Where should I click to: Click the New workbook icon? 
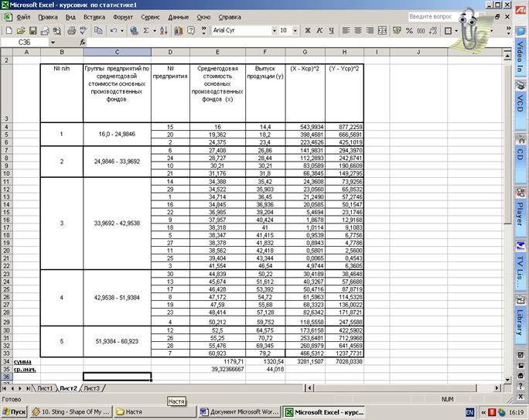click(x=8, y=30)
